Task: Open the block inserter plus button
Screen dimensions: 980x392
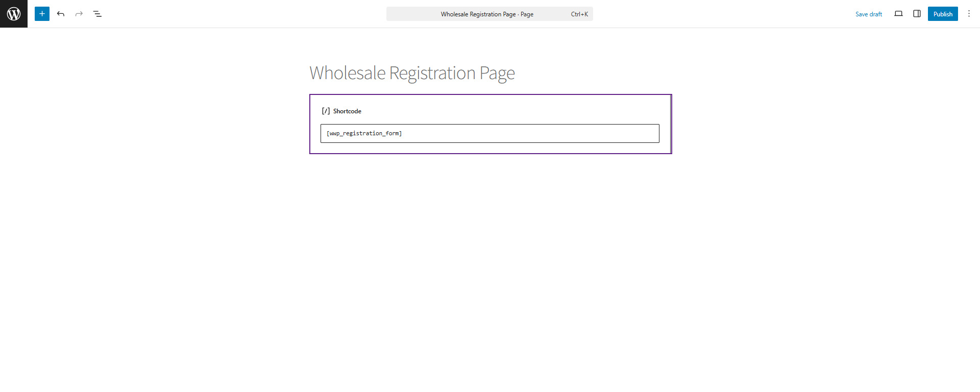Action: [x=42, y=14]
